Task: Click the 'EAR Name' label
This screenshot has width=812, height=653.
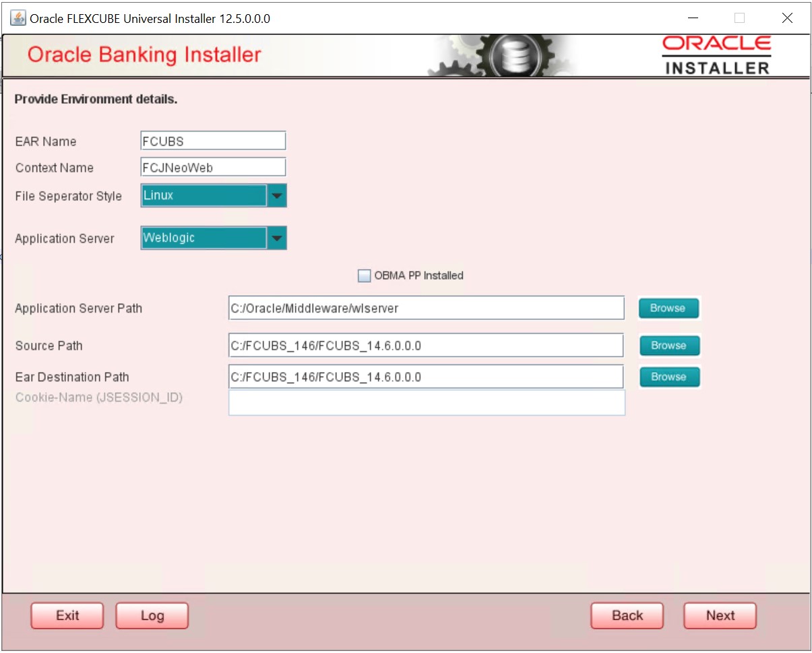Action: pyautogui.click(x=46, y=142)
